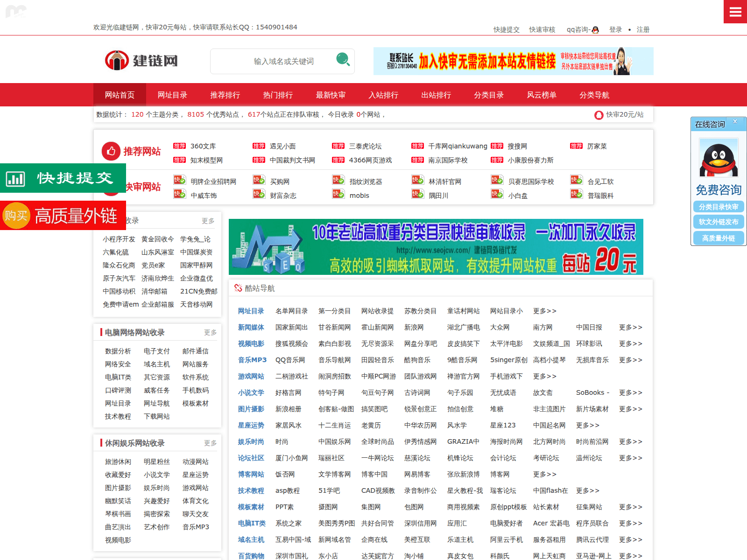Click the green search magnifier icon
This screenshot has width=747, height=560.
343,60
